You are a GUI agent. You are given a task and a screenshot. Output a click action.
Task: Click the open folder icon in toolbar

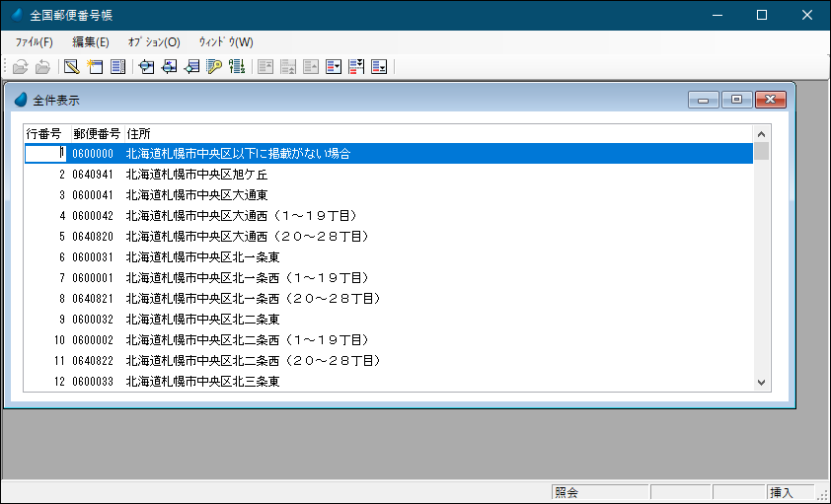point(20,67)
